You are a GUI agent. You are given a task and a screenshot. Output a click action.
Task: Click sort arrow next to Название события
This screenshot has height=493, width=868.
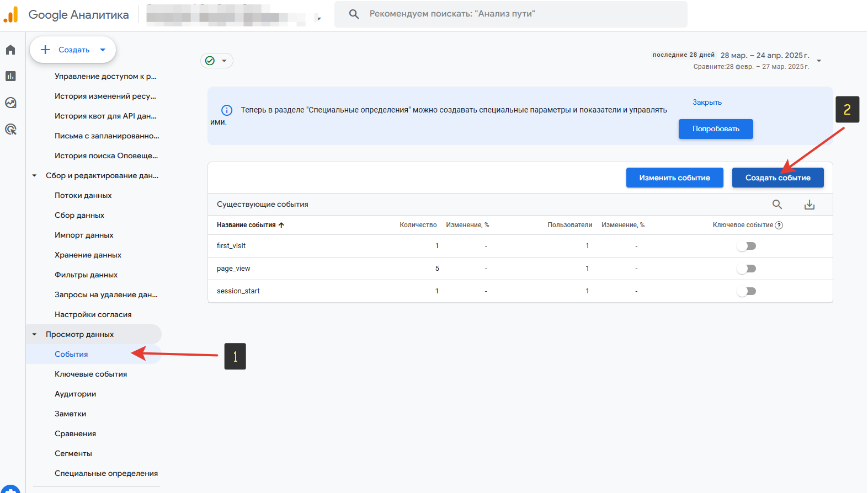281,225
